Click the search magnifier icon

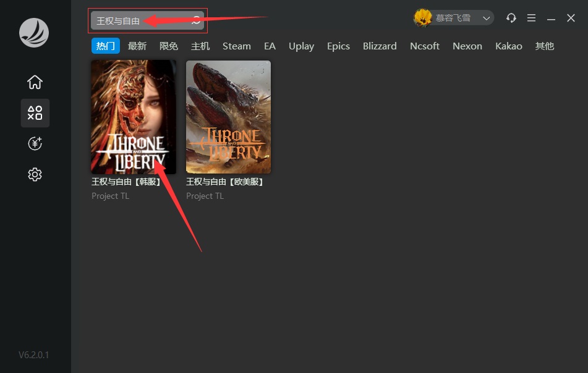click(x=196, y=20)
